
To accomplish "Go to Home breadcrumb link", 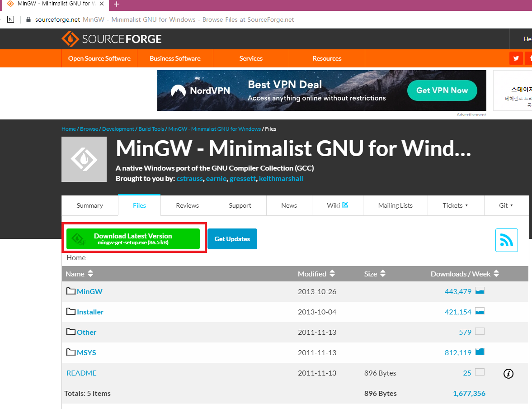I will click(x=69, y=129).
